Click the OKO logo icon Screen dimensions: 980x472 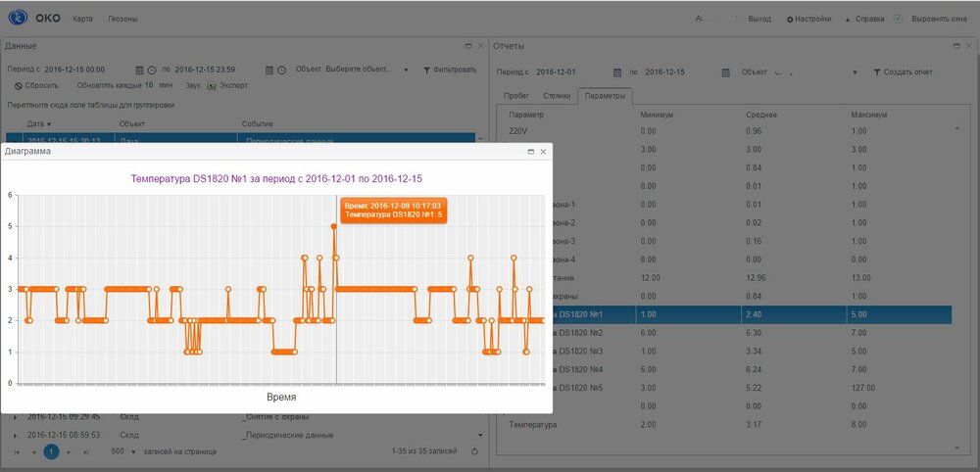tap(18, 18)
